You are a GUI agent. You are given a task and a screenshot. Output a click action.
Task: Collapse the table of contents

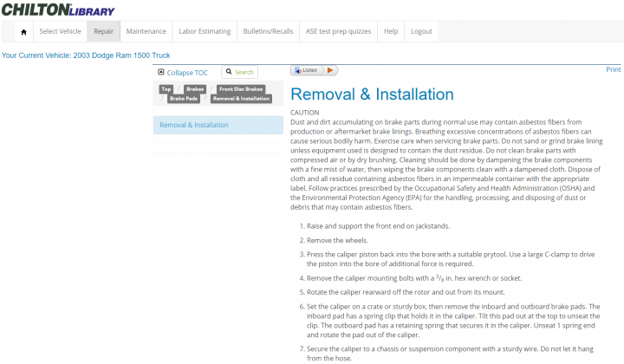click(186, 73)
